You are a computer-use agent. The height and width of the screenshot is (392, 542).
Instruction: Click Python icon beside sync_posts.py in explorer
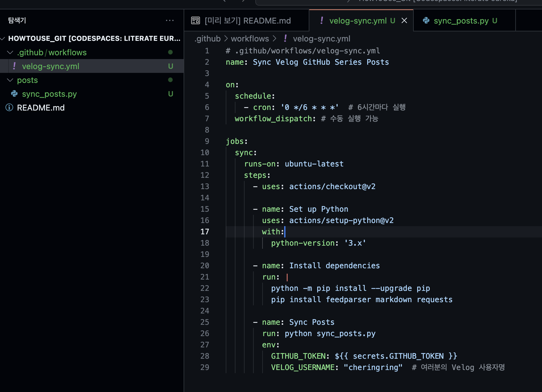tap(14, 94)
